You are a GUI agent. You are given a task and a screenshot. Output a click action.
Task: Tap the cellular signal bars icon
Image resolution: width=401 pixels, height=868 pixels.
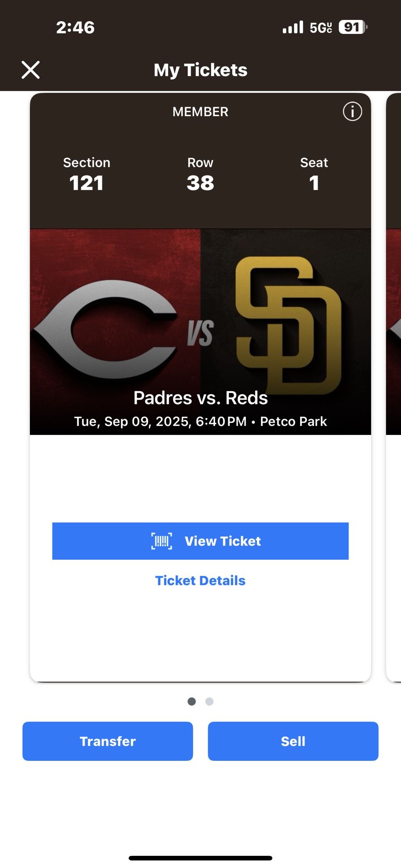point(293,28)
